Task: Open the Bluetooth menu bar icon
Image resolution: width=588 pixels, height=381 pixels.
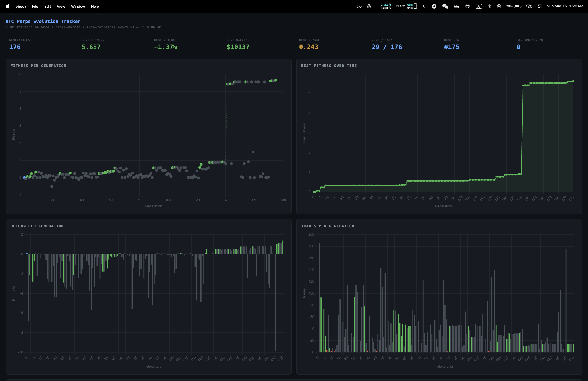Action: pyautogui.click(x=490, y=6)
